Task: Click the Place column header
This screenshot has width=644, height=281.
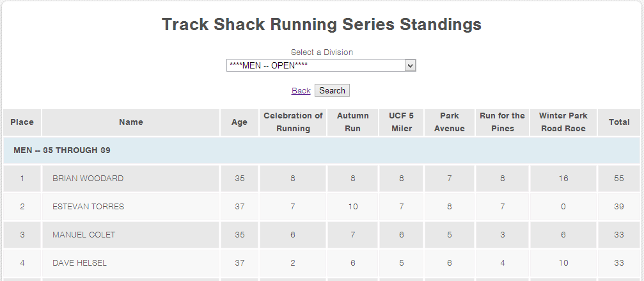Action: click(x=22, y=122)
